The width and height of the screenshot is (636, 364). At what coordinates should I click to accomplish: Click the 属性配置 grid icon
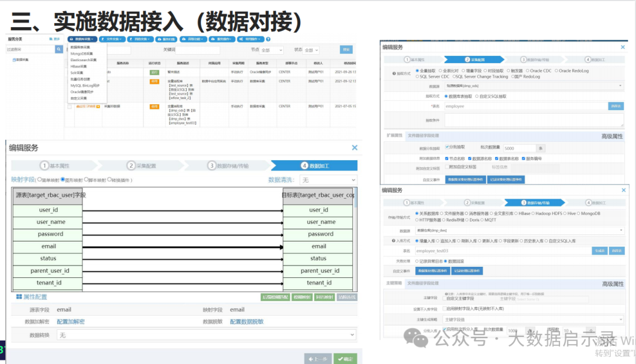(x=19, y=297)
